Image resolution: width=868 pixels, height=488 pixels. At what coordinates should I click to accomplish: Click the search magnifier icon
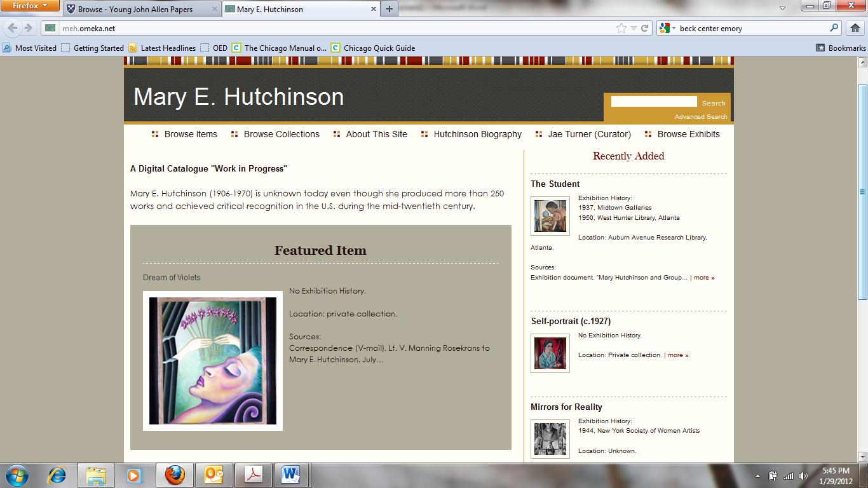pos(834,28)
